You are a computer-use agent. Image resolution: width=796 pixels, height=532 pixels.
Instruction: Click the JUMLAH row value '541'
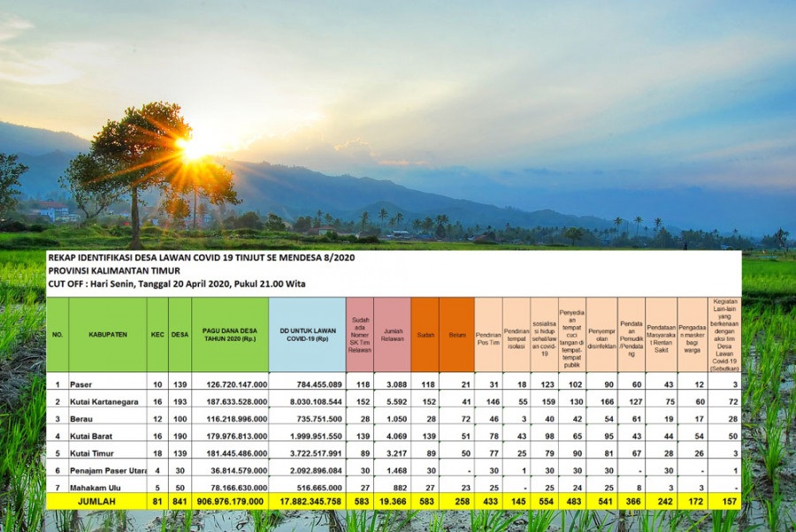tap(606, 501)
